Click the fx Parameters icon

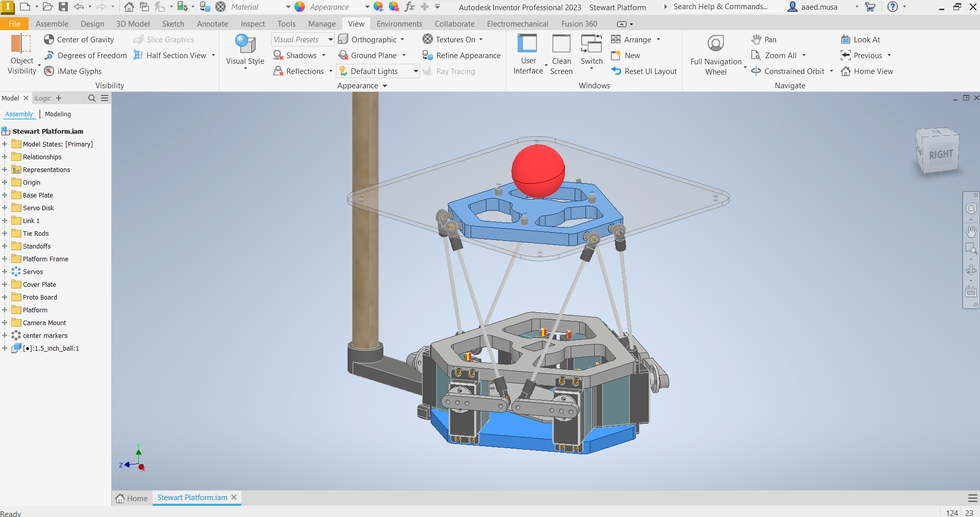click(409, 7)
